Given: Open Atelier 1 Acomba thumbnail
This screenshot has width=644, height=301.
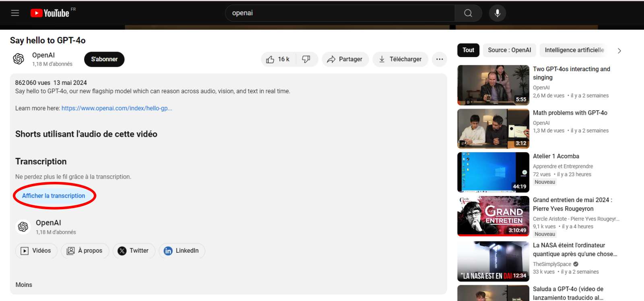Looking at the screenshot, I should (x=493, y=172).
